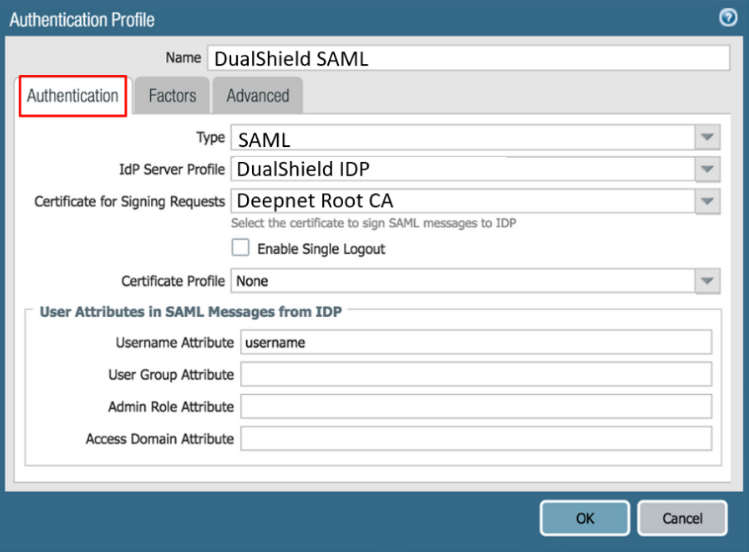Click into the Access Domain Attribute field
The width and height of the screenshot is (749, 552).
476,439
